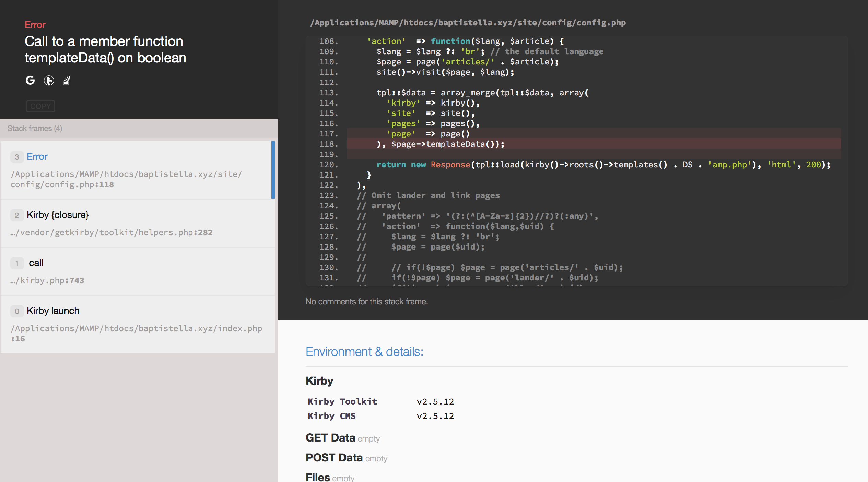The height and width of the screenshot is (482, 868).
Task: Search the error on Stack Overflow
Action: coord(67,81)
